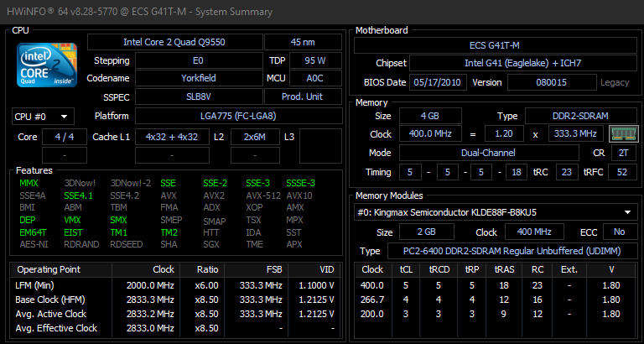The height and width of the screenshot is (344, 644).
Task: Click the Core count 4 / 4
Action: coord(65,137)
